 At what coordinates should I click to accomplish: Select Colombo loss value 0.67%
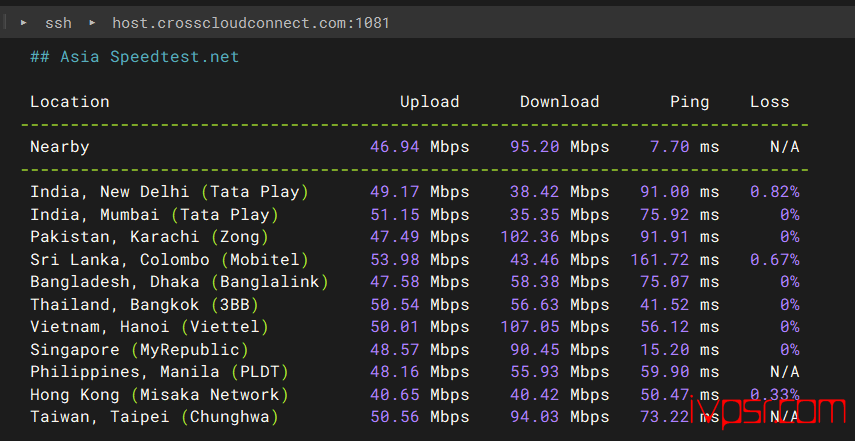click(x=775, y=259)
